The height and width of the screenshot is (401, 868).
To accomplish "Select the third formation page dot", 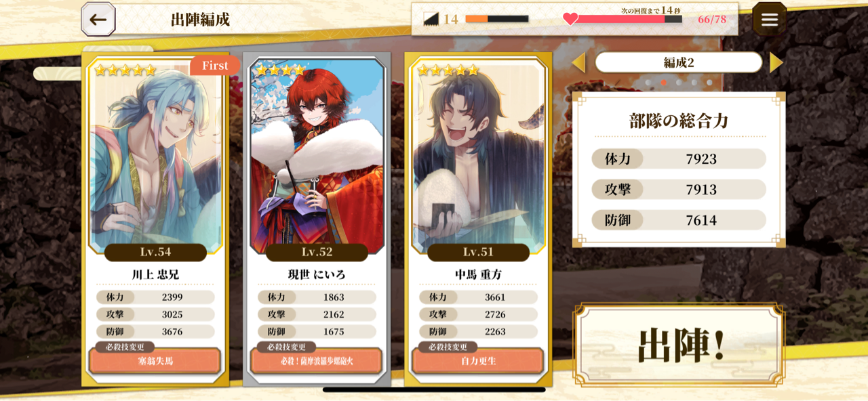I will [x=679, y=83].
